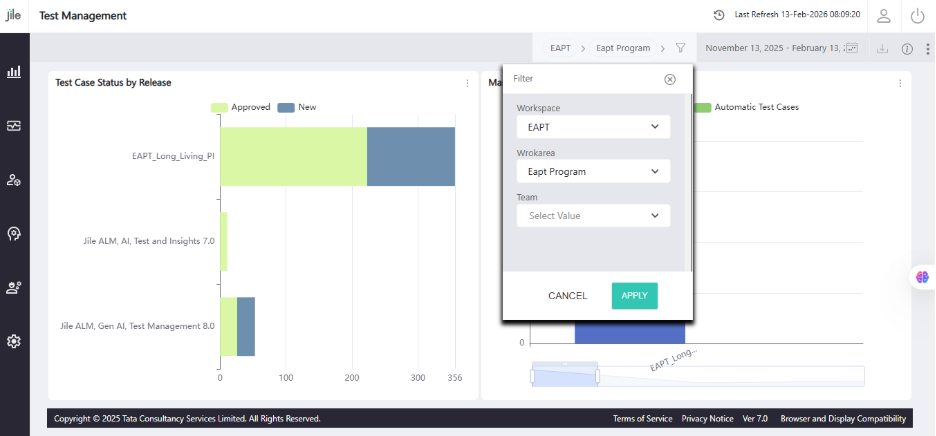Image resolution: width=936 pixels, height=436 pixels.
Task: Click right handle of chart zoom slider
Action: pyautogui.click(x=598, y=376)
